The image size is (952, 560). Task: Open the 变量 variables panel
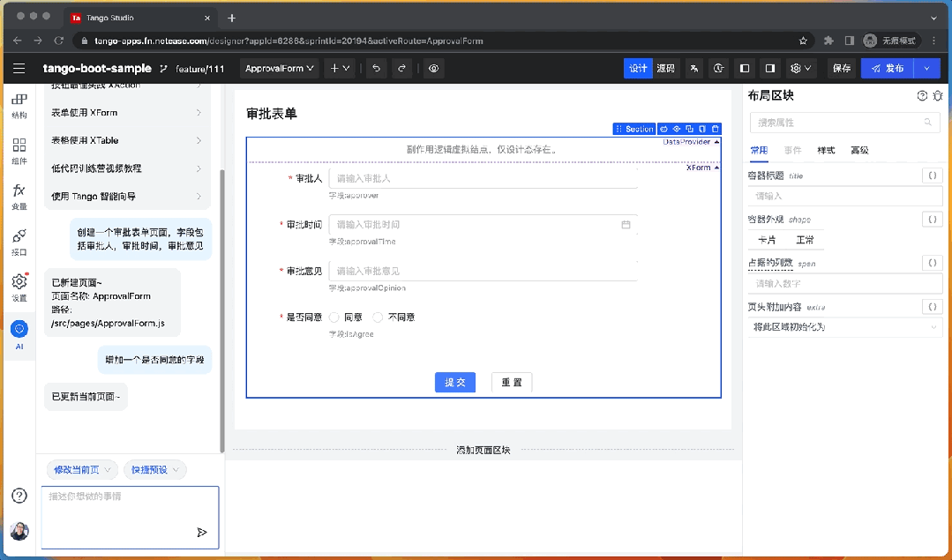click(19, 197)
